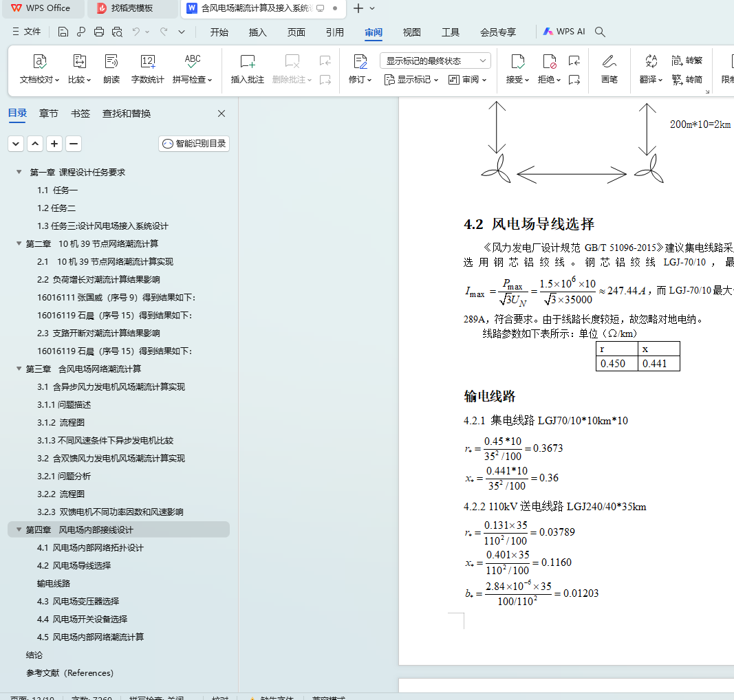Click 智能识别目录 button
The width and height of the screenshot is (734, 700).
[194, 144]
